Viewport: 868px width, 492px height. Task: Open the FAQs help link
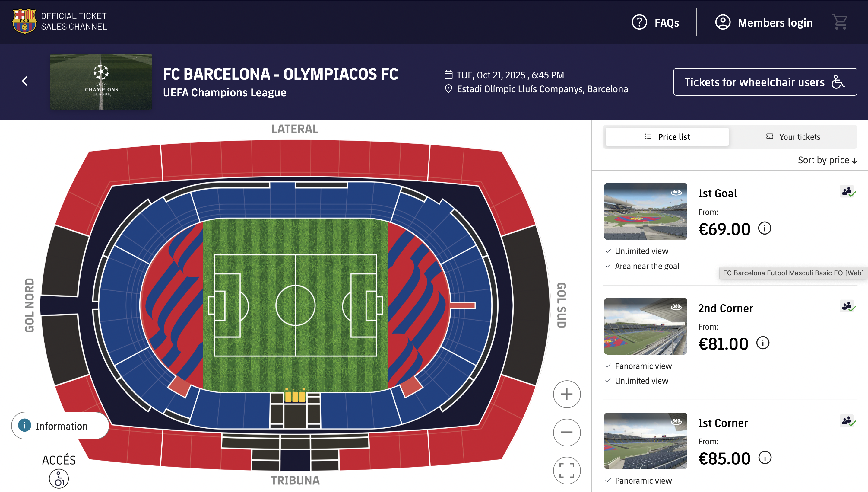pyautogui.click(x=655, y=23)
